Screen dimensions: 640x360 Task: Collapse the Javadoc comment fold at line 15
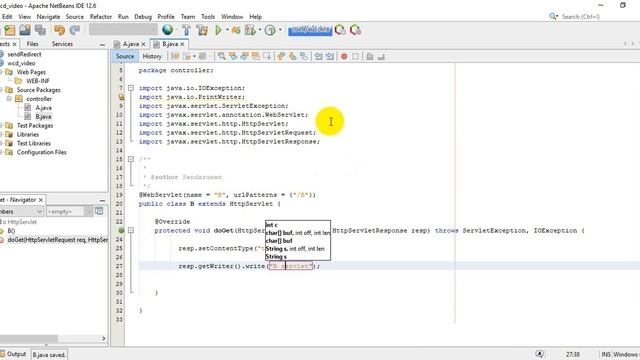[131, 159]
